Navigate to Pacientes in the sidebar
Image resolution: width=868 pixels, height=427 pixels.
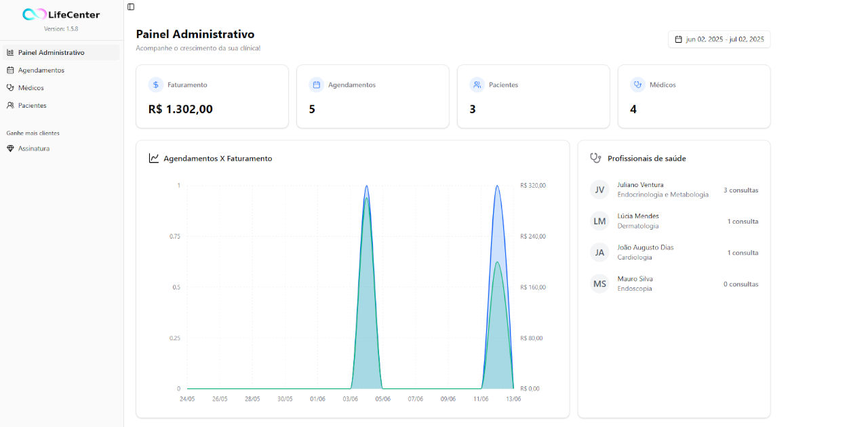click(61, 105)
